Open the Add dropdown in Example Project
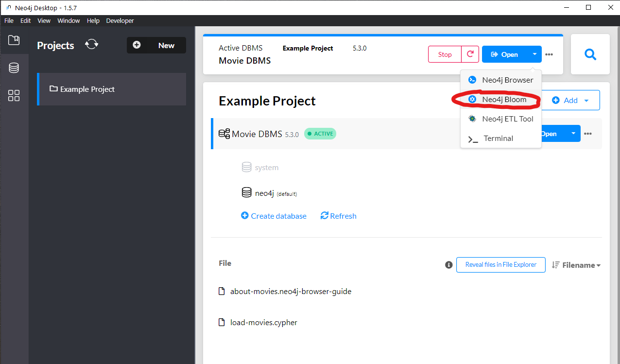The height and width of the screenshot is (364, 620). 570,100
